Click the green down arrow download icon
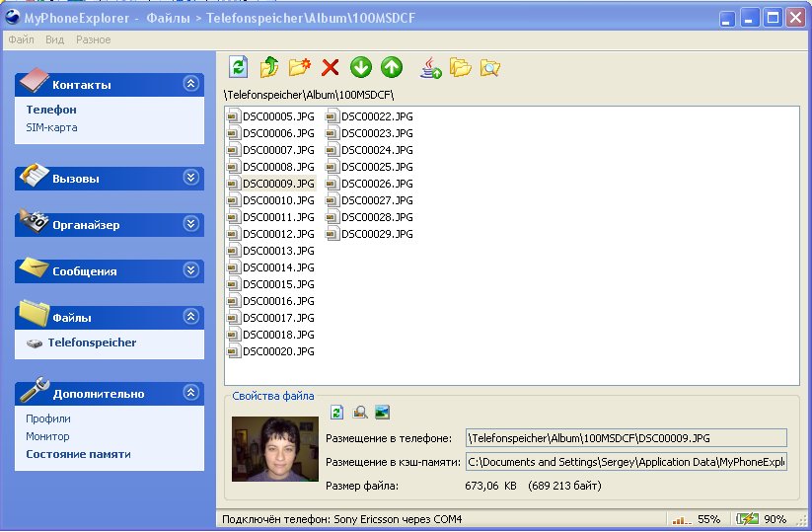This screenshot has height=532, width=812. point(361,67)
